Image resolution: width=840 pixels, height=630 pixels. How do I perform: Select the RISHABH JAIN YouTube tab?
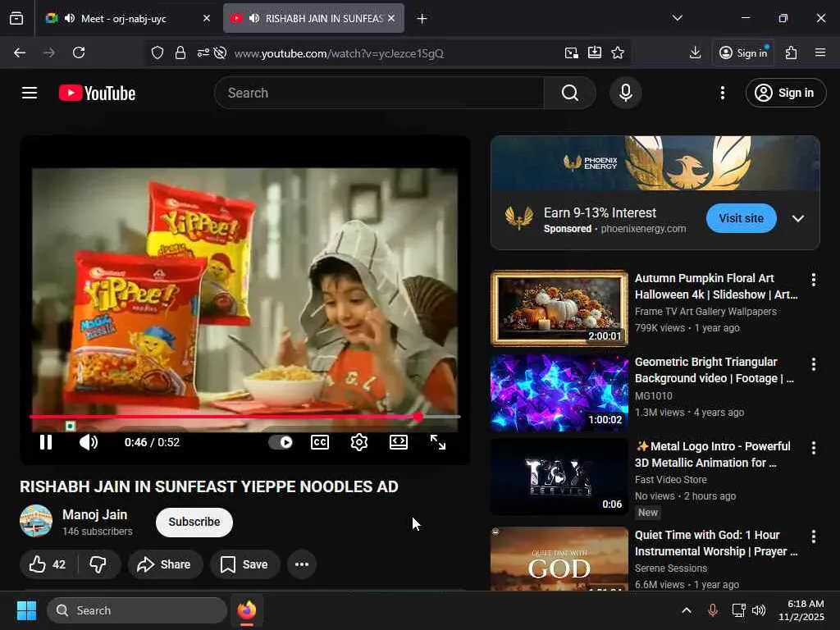click(313, 18)
